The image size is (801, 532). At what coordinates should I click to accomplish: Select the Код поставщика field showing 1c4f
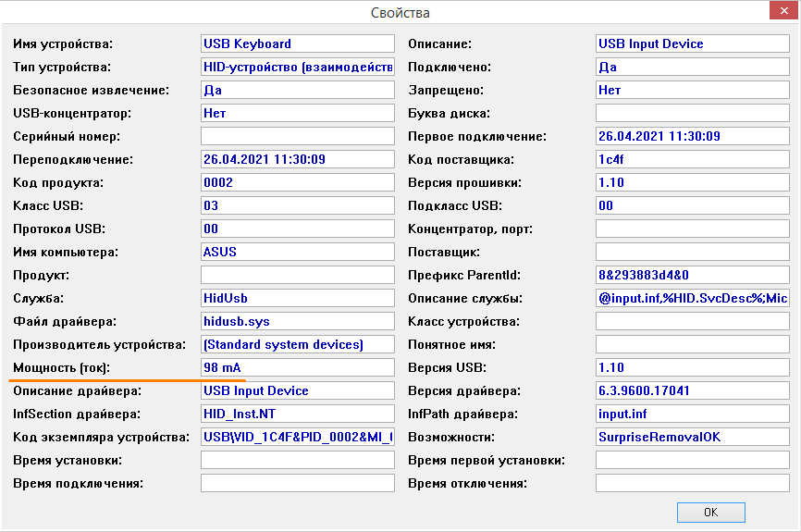pyautogui.click(x=692, y=159)
